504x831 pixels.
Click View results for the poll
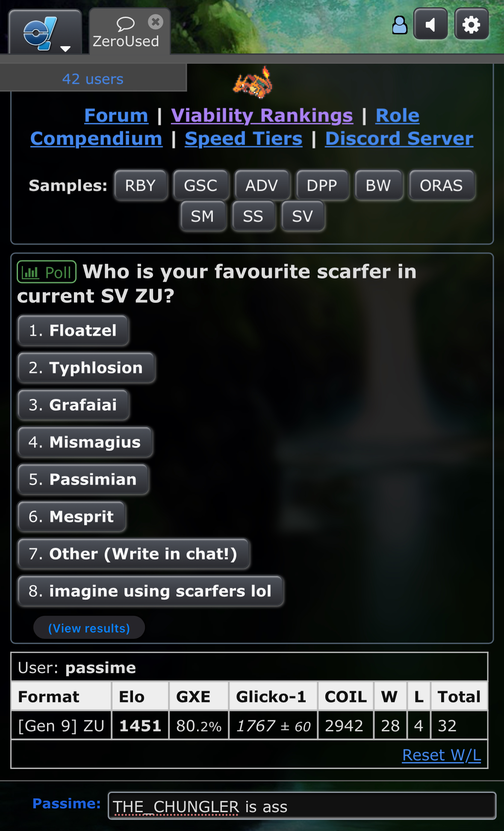[x=89, y=628]
